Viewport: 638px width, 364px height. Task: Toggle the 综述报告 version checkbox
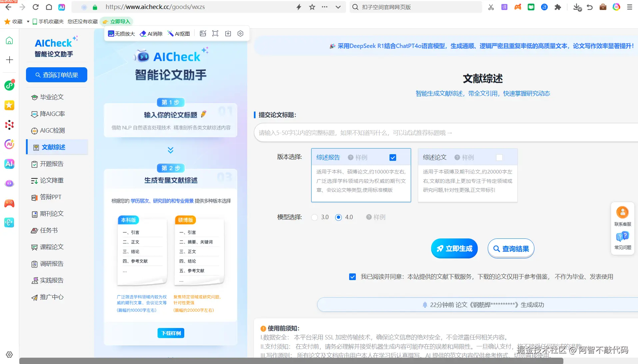pos(393,158)
